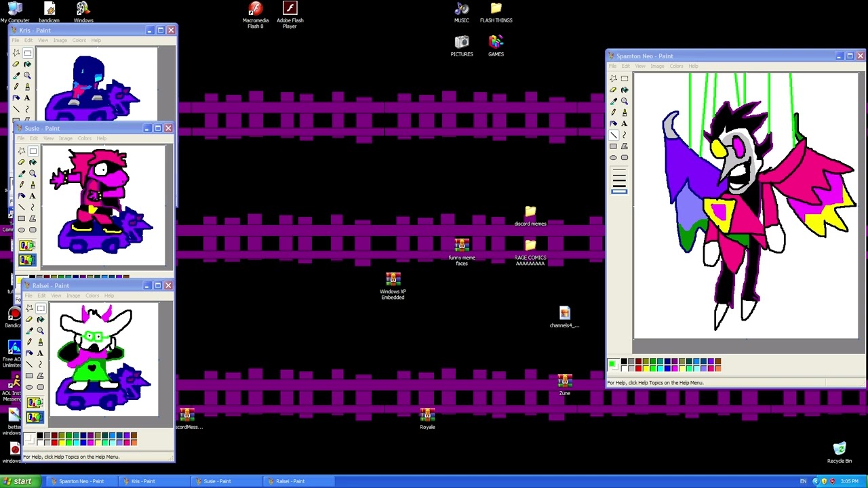Select the Fill bucket tool in Susie Paint
The width and height of the screenshot is (868, 488).
coord(33,162)
